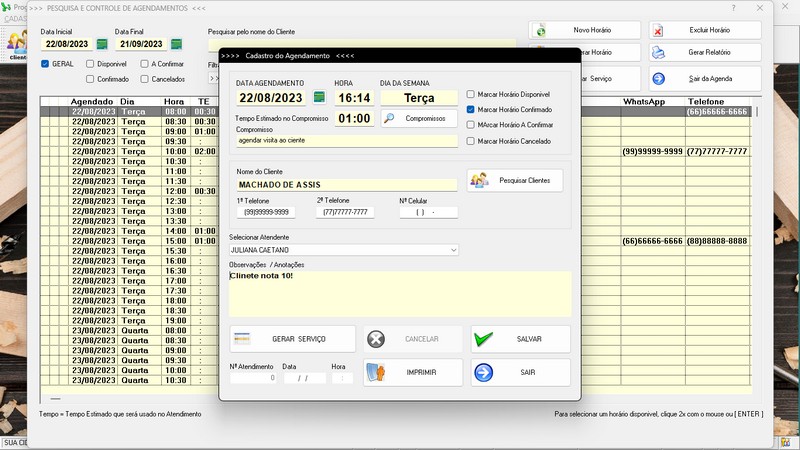The height and width of the screenshot is (450, 800).
Task: Click the WhatsApp column header
Action: coord(644,102)
